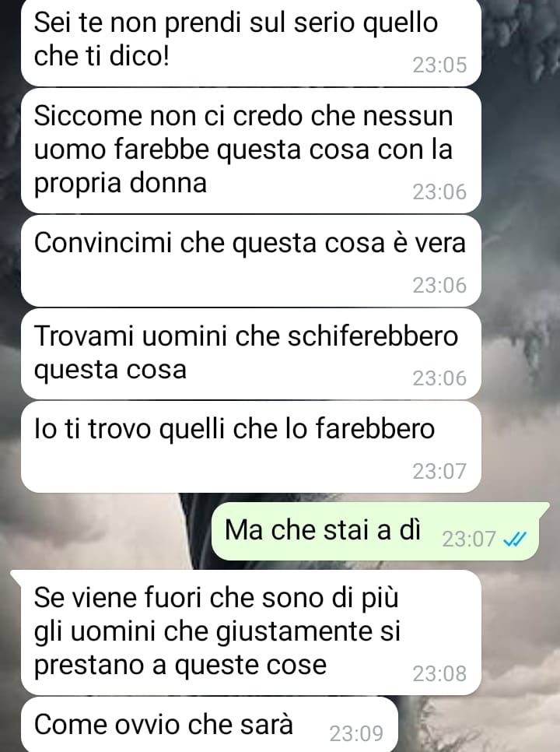
Task: Select the message "Sei te non prendi sul serio"
Action: (251, 42)
